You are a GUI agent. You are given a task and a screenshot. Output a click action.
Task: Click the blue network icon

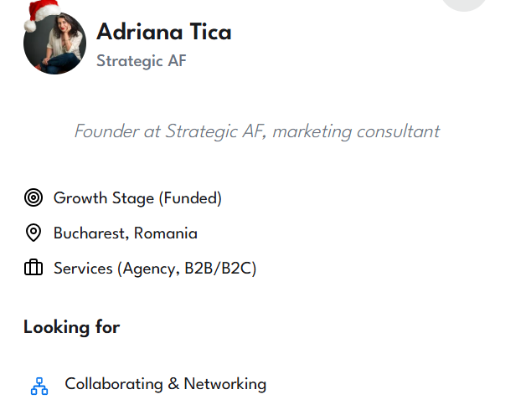[x=39, y=385]
